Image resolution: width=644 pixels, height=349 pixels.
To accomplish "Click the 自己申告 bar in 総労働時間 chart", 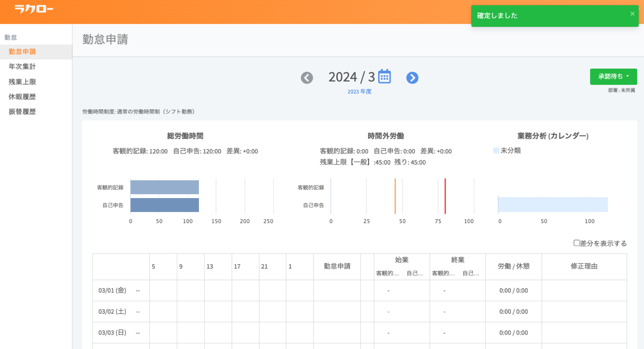I will pyautogui.click(x=164, y=205).
